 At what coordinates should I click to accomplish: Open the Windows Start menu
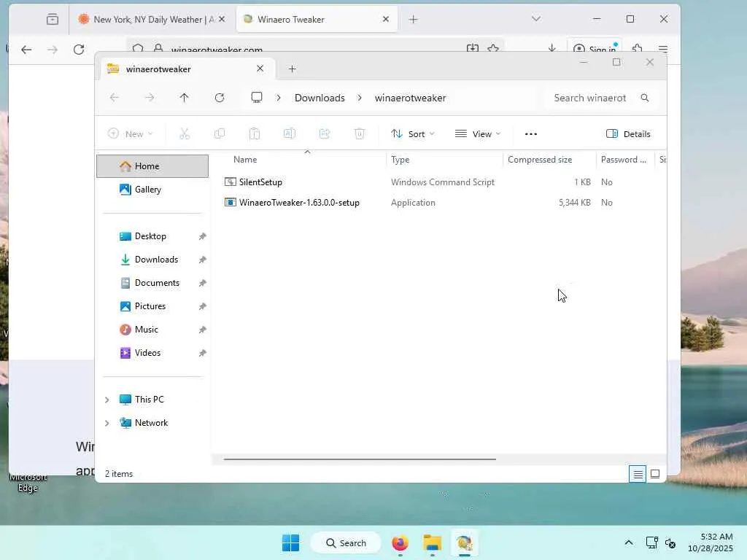pos(290,542)
